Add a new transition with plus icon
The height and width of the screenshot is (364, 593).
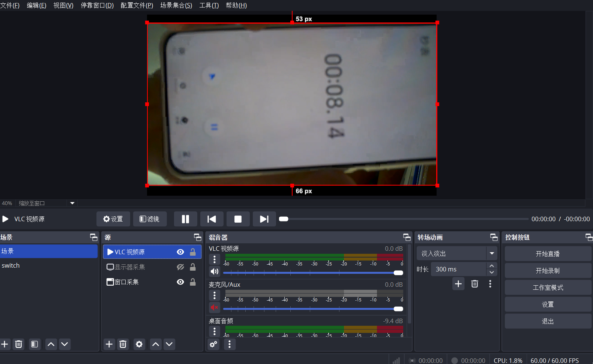coord(458,284)
